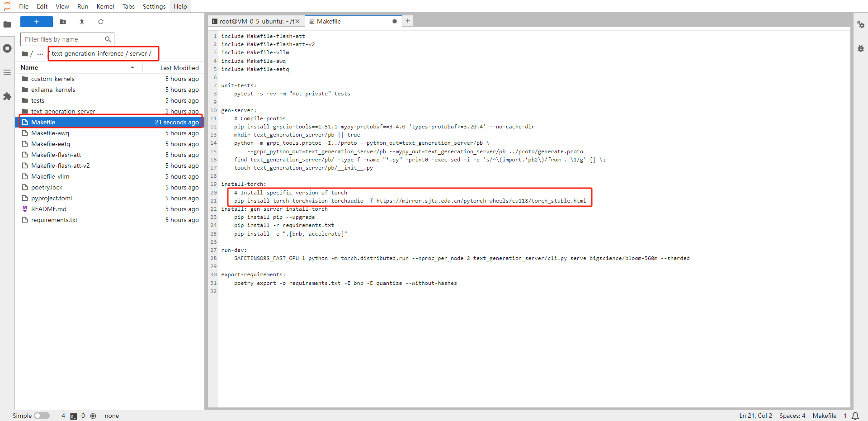Select the Makefile-eetq file

tap(110, 144)
